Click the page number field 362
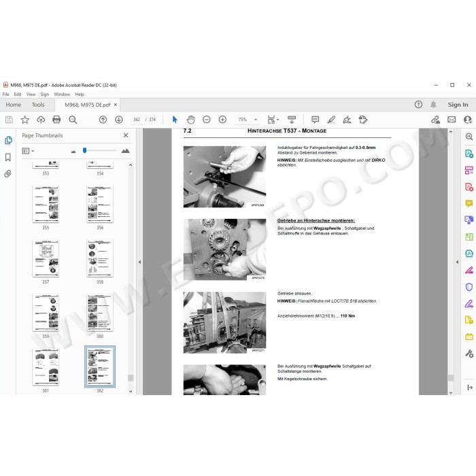The image size is (476, 476). (137, 120)
